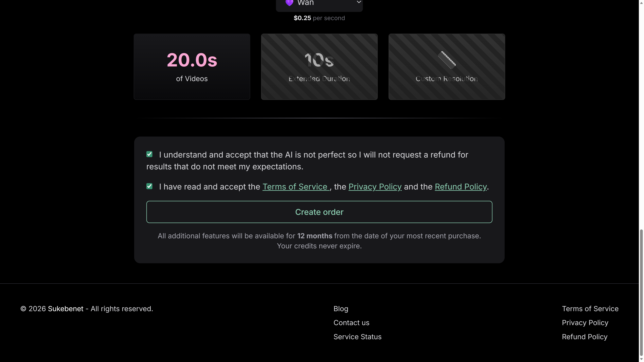Select the 10s Extended Duration card
Image resolution: width=644 pixels, height=362 pixels.
click(x=319, y=67)
